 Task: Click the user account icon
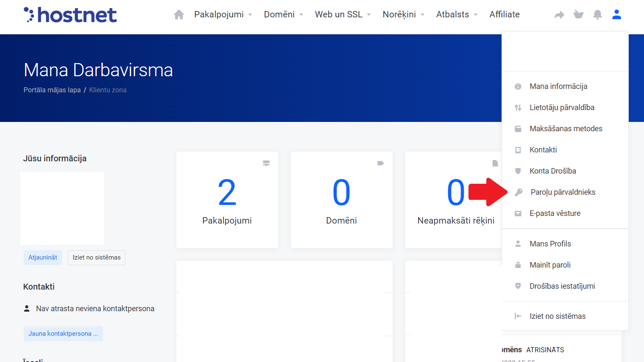(x=616, y=15)
